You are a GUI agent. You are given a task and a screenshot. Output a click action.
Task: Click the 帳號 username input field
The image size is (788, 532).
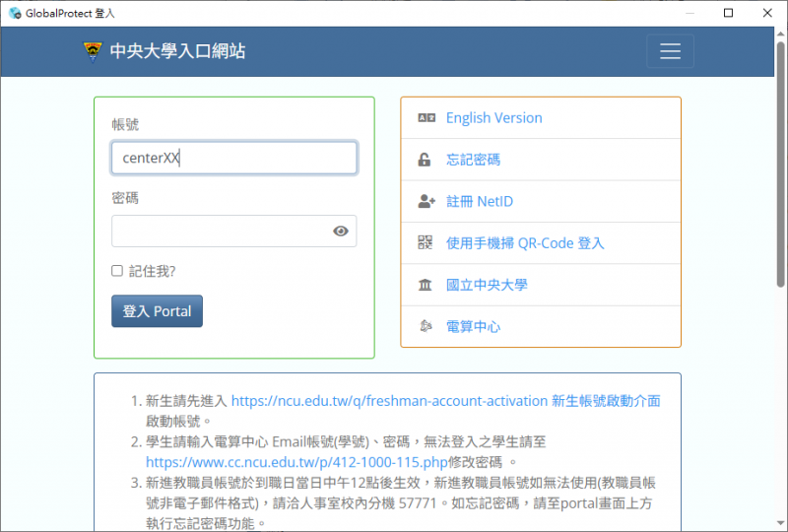(233, 158)
